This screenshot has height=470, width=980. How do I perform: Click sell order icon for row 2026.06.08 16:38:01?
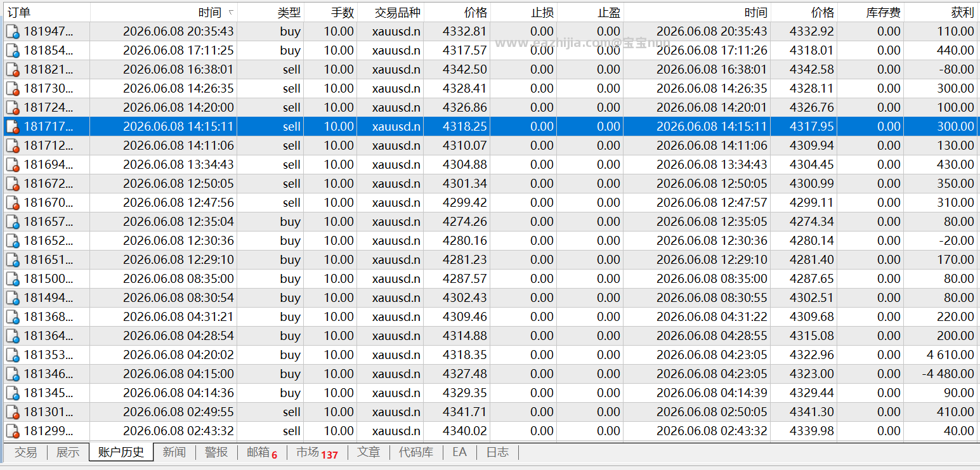click(x=13, y=70)
